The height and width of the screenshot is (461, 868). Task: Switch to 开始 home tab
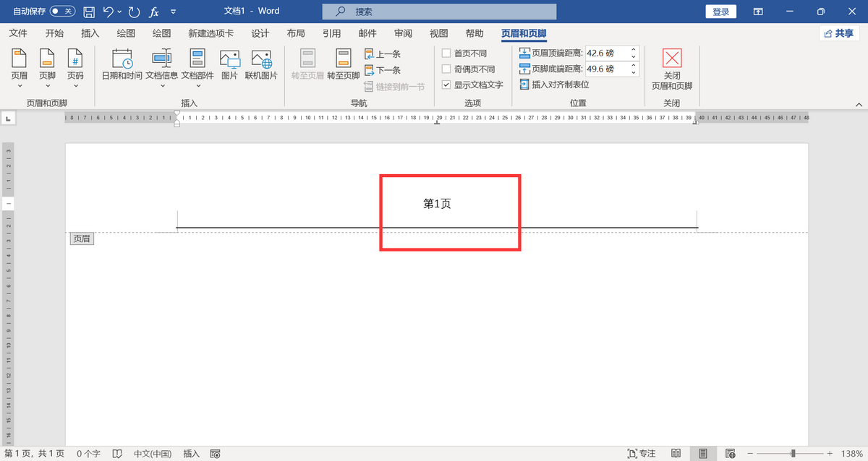pyautogui.click(x=54, y=33)
